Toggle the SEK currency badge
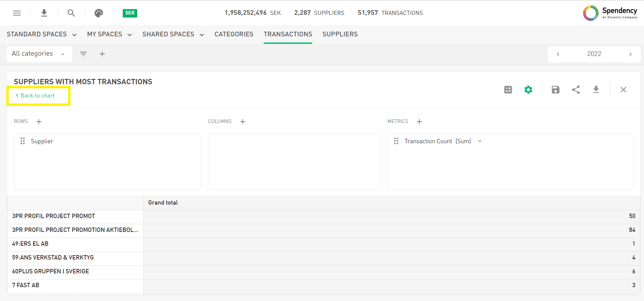 130,13
